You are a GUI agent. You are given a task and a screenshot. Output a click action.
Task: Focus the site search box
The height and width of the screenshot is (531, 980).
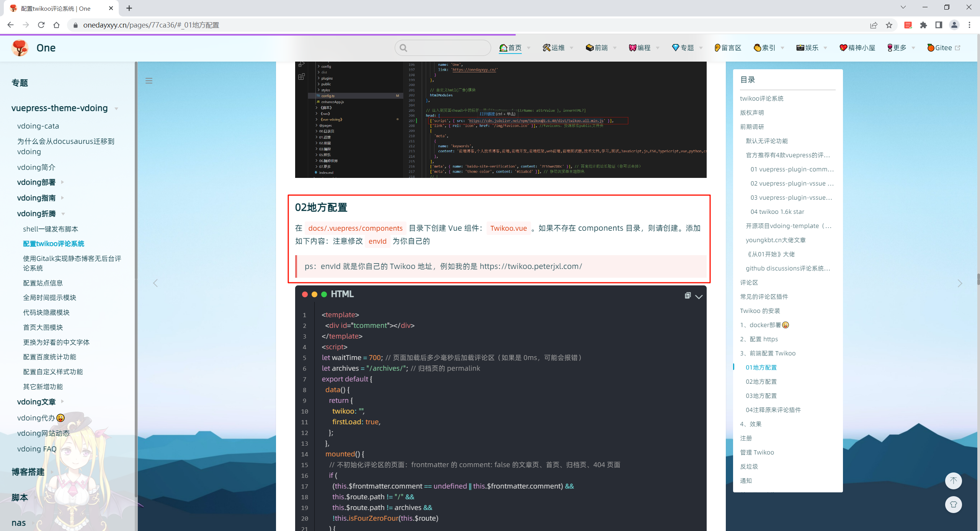click(443, 48)
